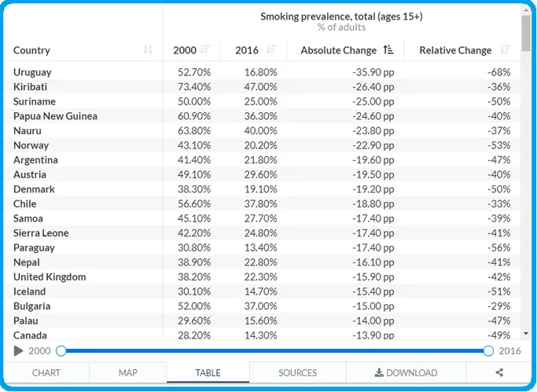This screenshot has width=537, height=392.
Task: Select the TABLE tab
Action: pos(208,372)
